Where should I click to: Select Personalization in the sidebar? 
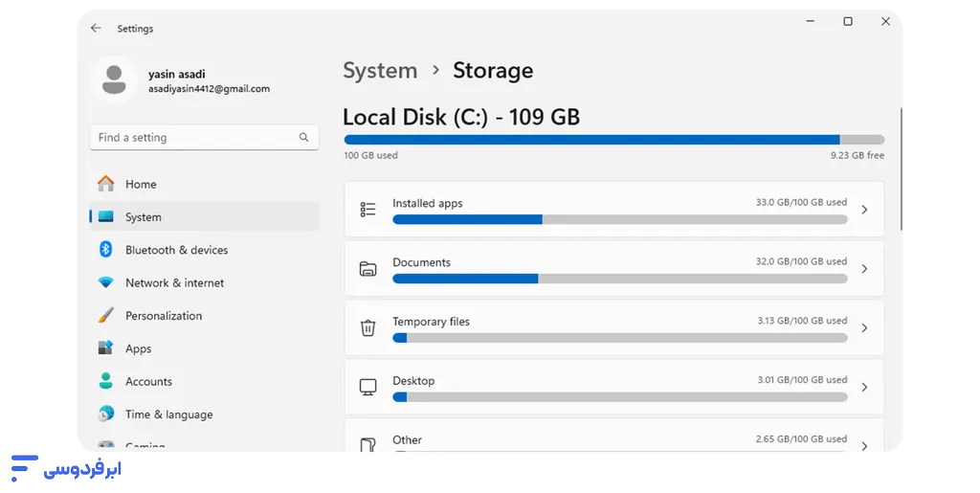164,316
